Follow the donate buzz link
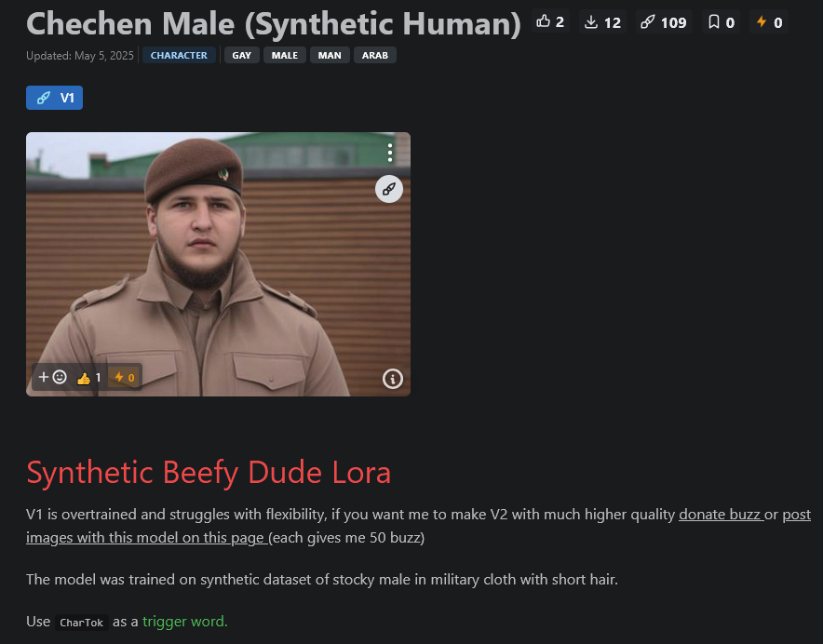The height and width of the screenshot is (644, 823). tap(722, 515)
